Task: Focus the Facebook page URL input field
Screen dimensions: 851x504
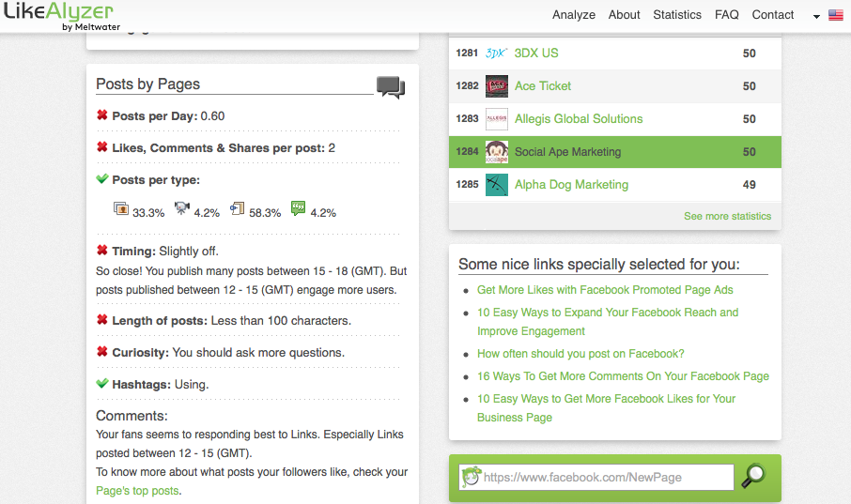Action: coord(605,478)
